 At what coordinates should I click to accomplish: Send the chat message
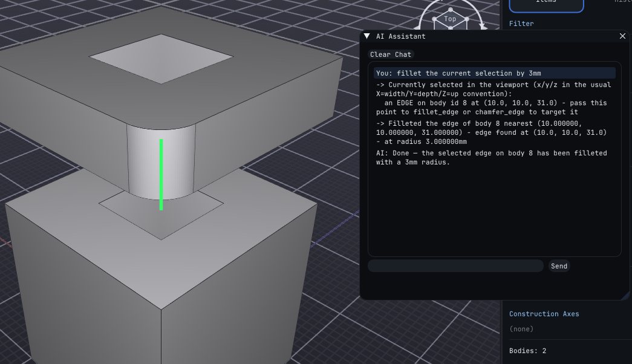[559, 266]
